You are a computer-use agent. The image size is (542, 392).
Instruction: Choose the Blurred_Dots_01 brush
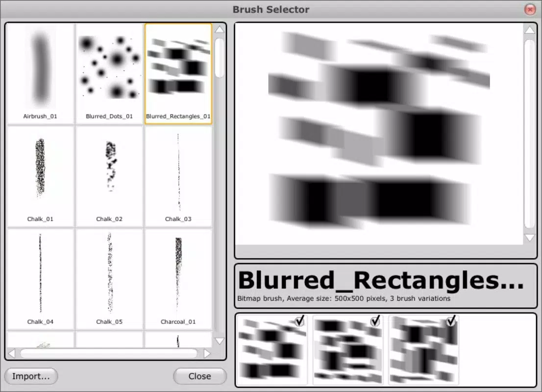(109, 73)
